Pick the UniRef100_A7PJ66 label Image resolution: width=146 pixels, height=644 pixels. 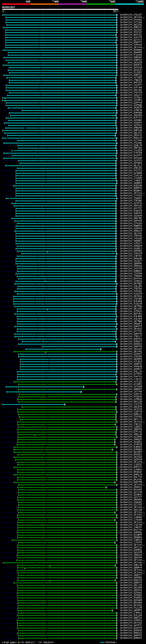click(x=131, y=88)
